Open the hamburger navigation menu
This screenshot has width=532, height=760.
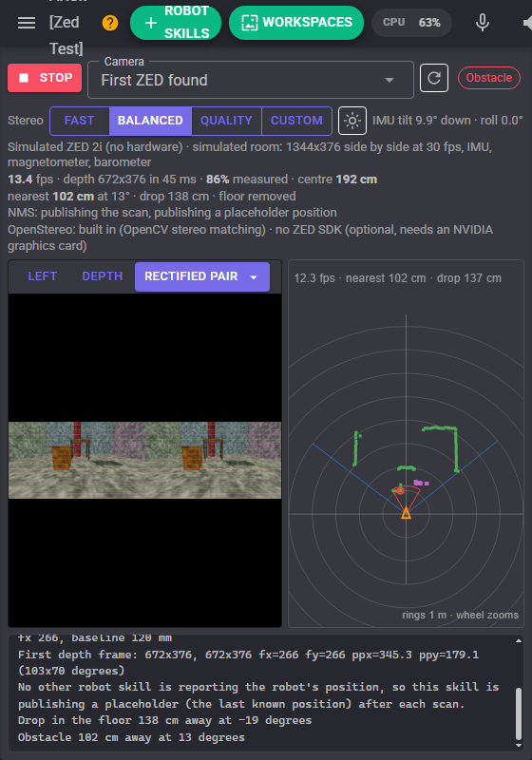click(27, 23)
